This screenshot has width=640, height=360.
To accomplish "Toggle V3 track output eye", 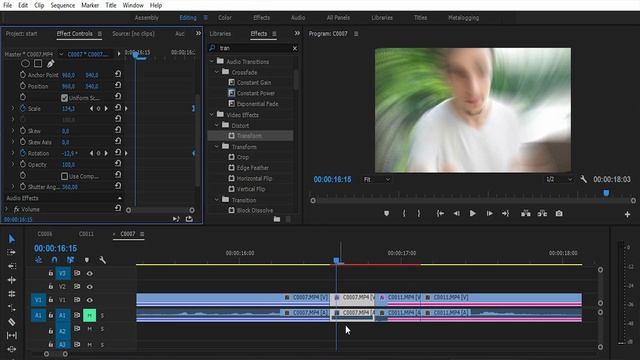I will pyautogui.click(x=89, y=273).
